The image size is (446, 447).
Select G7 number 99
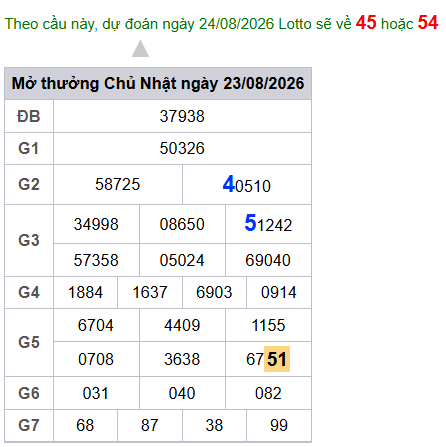(279, 425)
